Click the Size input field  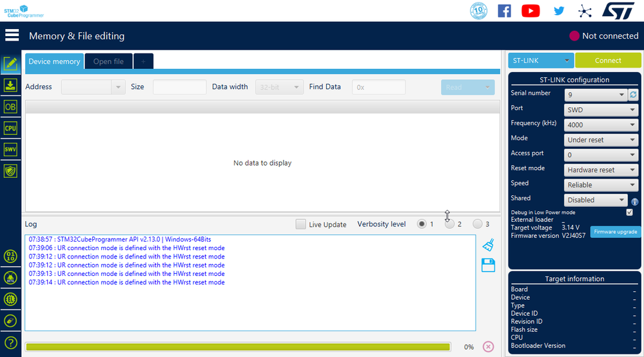179,87
